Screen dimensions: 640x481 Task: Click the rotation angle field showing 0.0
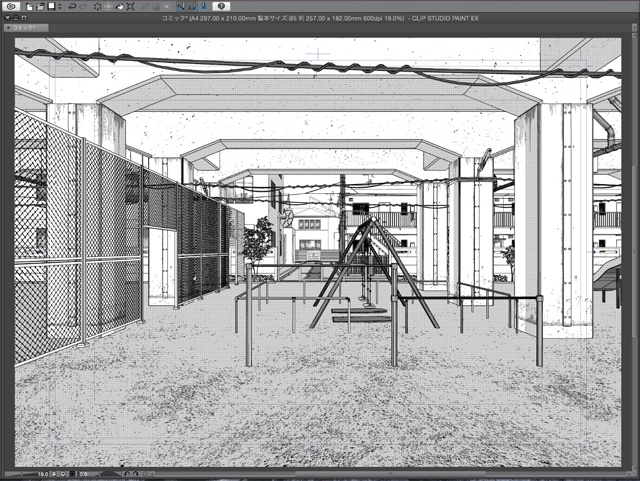point(83,474)
